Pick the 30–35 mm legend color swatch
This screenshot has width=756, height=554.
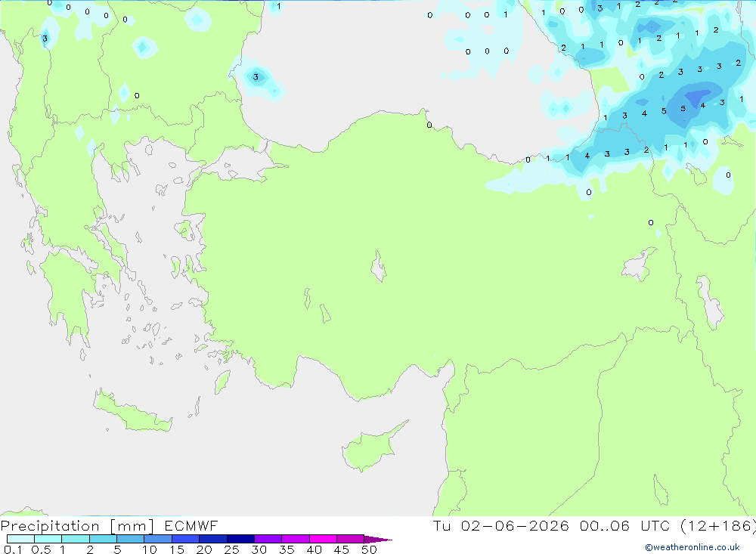(x=268, y=539)
